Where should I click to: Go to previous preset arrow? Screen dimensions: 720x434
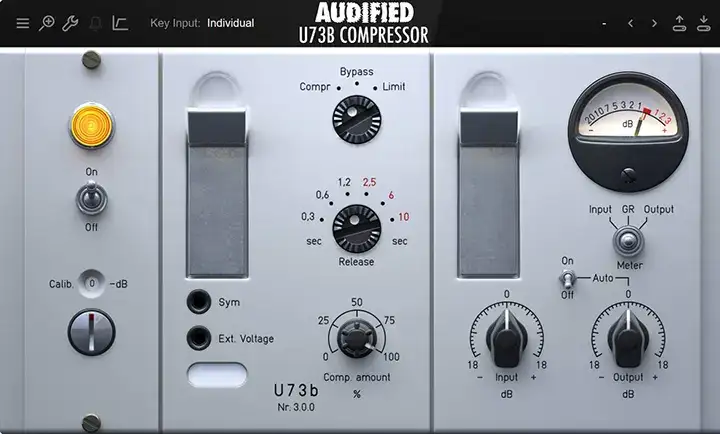click(x=631, y=23)
